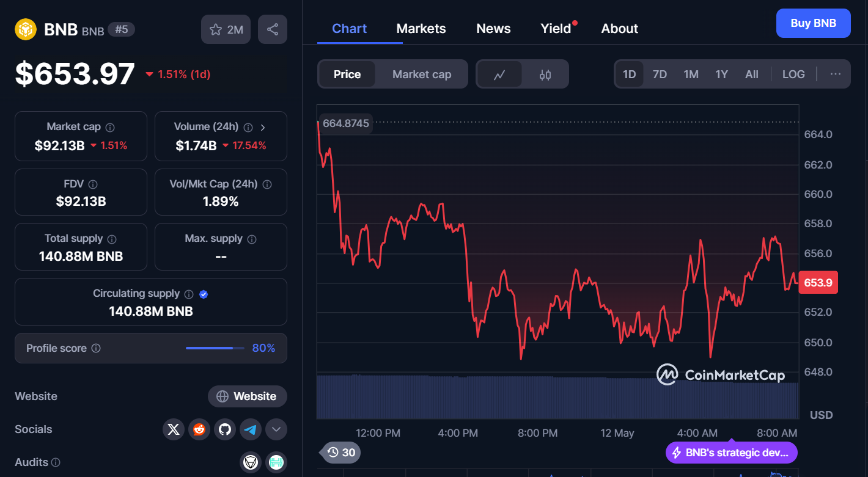868x477 pixels.
Task: Click the 12 May date axis label
Action: click(x=617, y=433)
